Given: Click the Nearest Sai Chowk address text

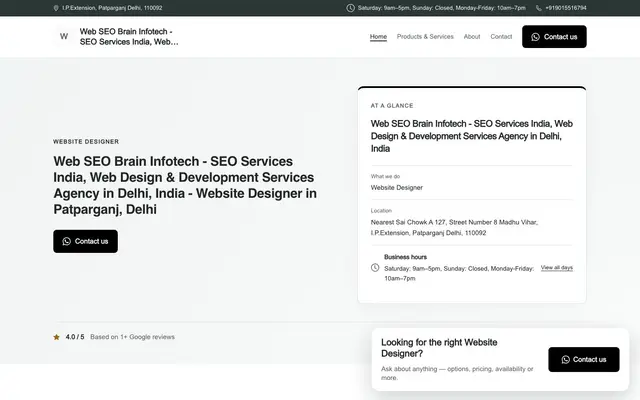Looking at the screenshot, I should [454, 228].
